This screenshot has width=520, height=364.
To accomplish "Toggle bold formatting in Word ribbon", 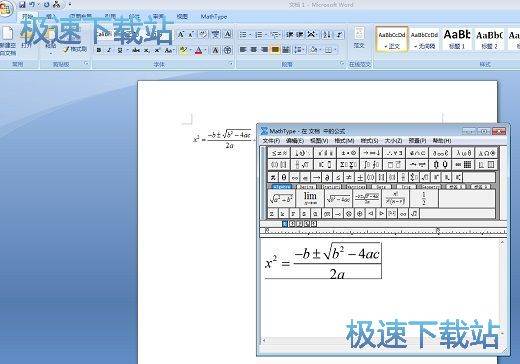I will tap(99, 50).
